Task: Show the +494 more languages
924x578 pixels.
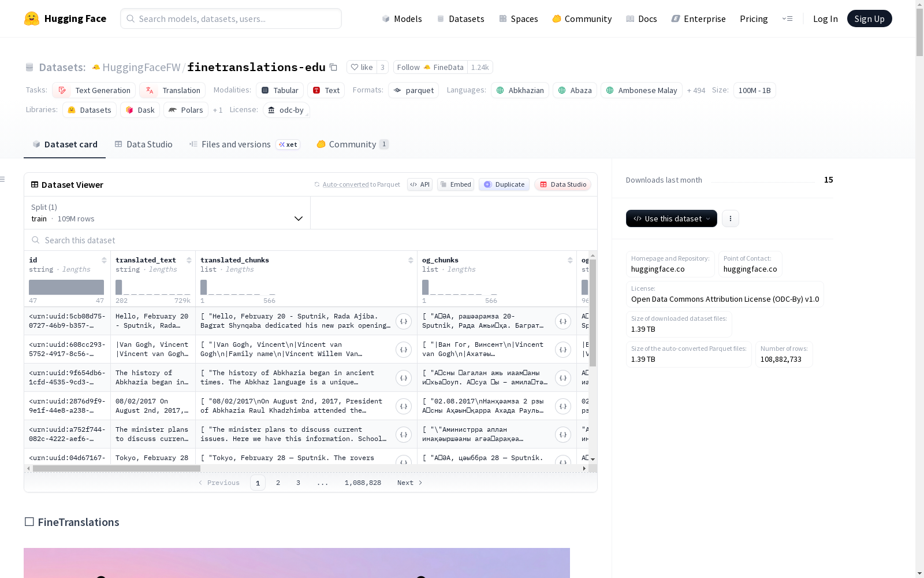Action: (x=696, y=90)
